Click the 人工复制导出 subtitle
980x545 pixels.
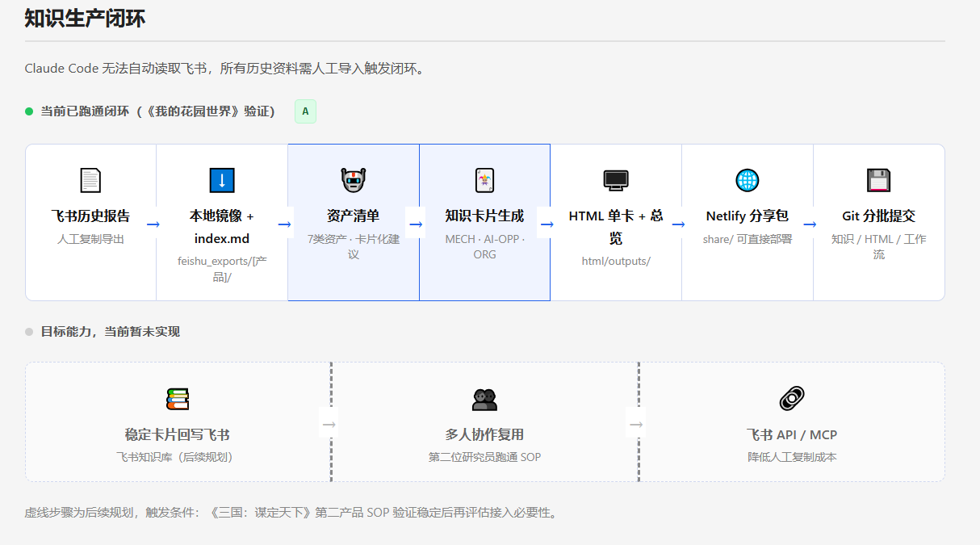click(x=90, y=240)
